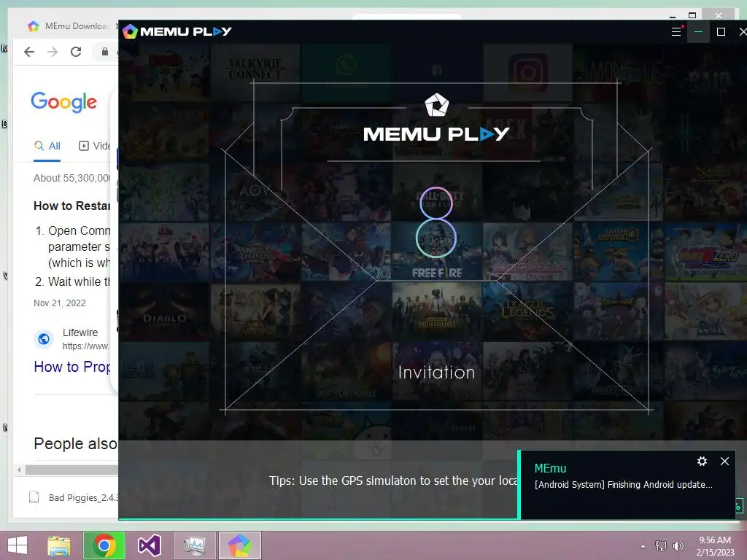The image size is (747, 560).
Task: Click the taskbar clock 9:56 AM
Action: 715,540
